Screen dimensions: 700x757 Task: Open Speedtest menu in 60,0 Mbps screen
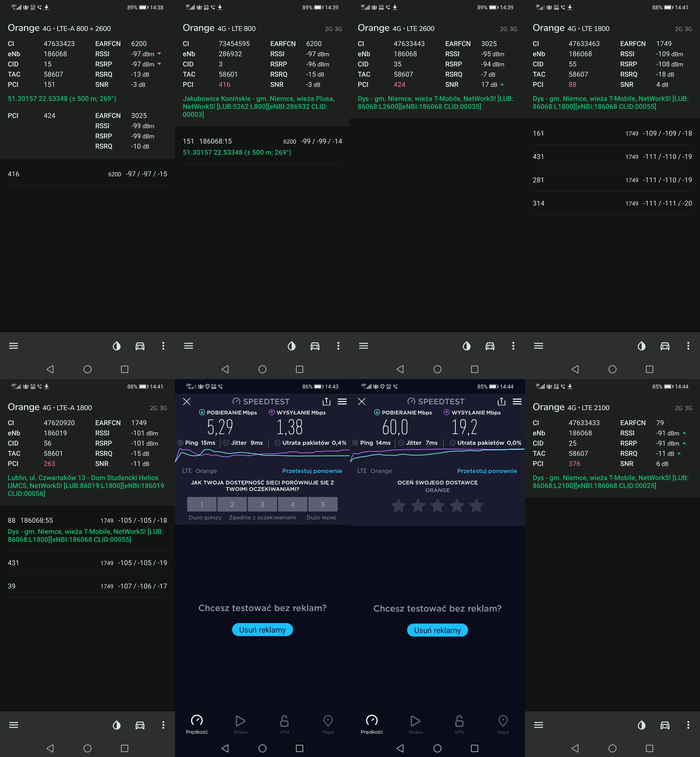517,401
